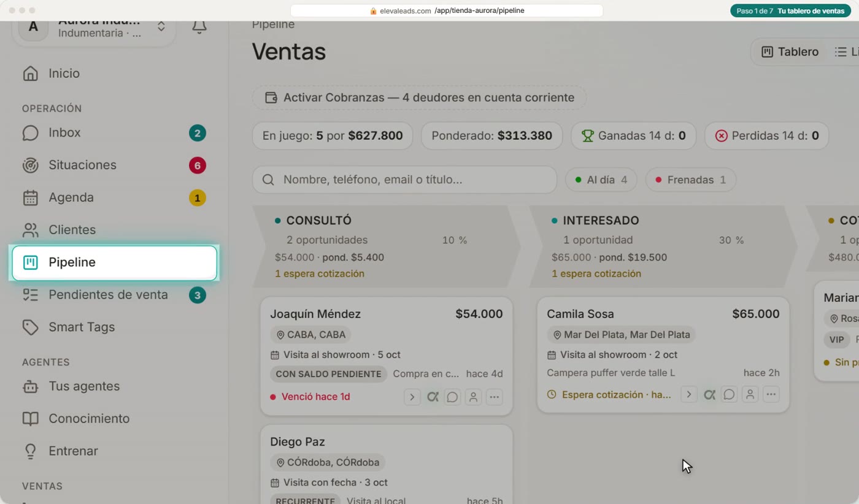Click the Situaciones radar icon
The width and height of the screenshot is (859, 504).
coord(30,166)
